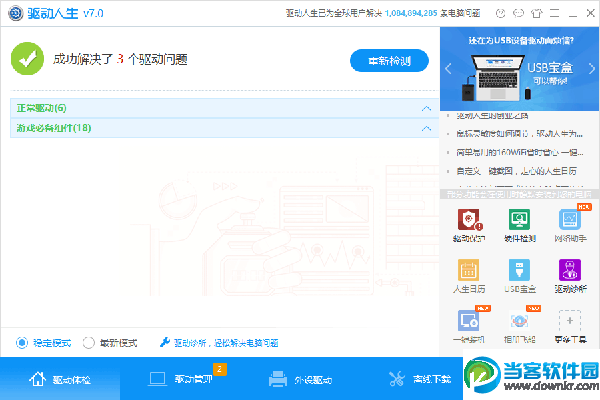The height and width of the screenshot is (400, 600).
Task: Open the 一键装机 one-click install tool
Action: (469, 326)
